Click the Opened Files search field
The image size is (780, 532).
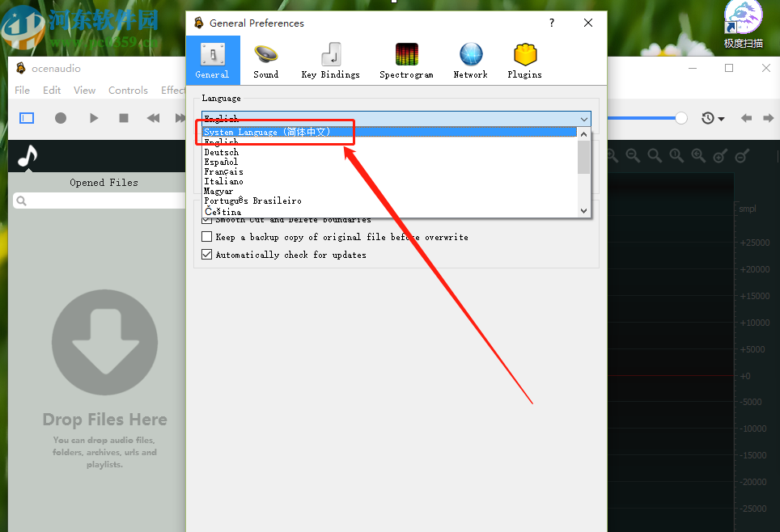[100, 201]
